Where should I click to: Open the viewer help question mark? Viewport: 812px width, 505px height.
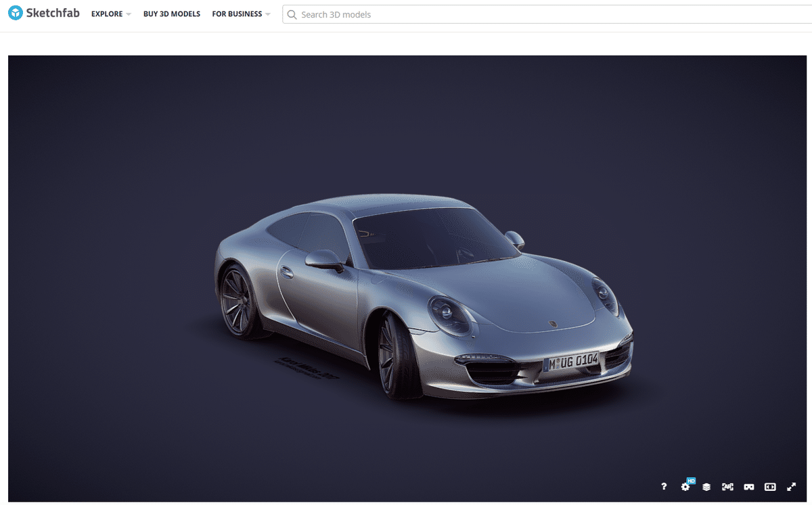(664, 487)
